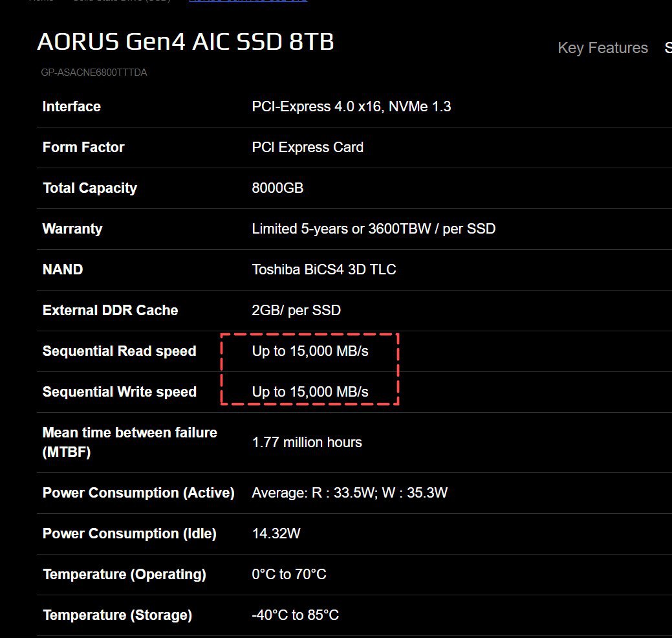This screenshot has width=672, height=638.
Task: Click the Sequential Write speed label
Action: click(x=120, y=391)
